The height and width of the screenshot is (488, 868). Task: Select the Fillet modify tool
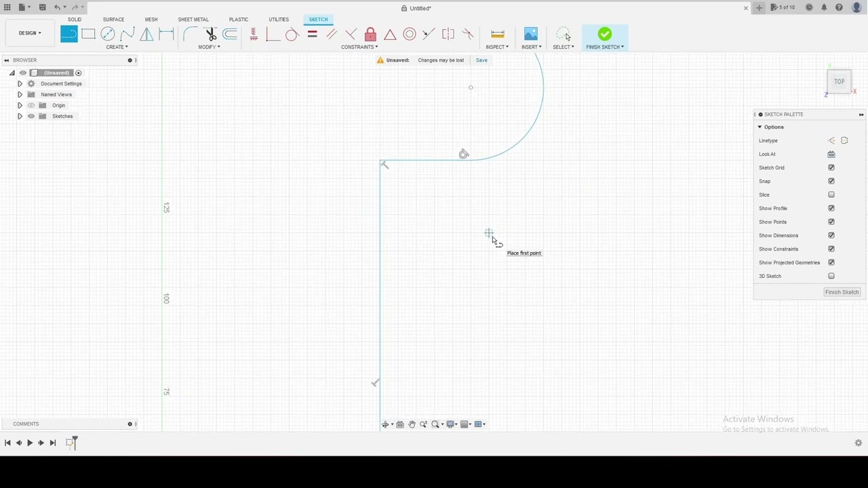pyautogui.click(x=191, y=34)
